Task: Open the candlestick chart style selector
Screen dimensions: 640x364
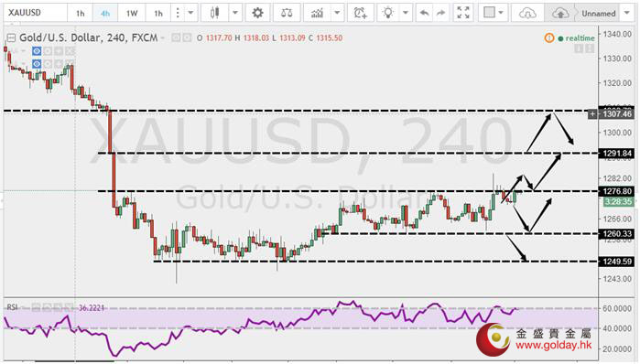Action: 214,13
